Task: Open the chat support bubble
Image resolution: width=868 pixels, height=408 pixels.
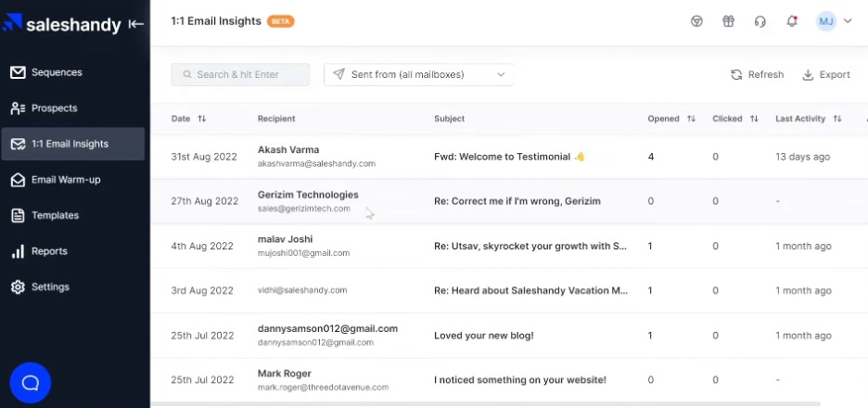Action: (x=31, y=383)
